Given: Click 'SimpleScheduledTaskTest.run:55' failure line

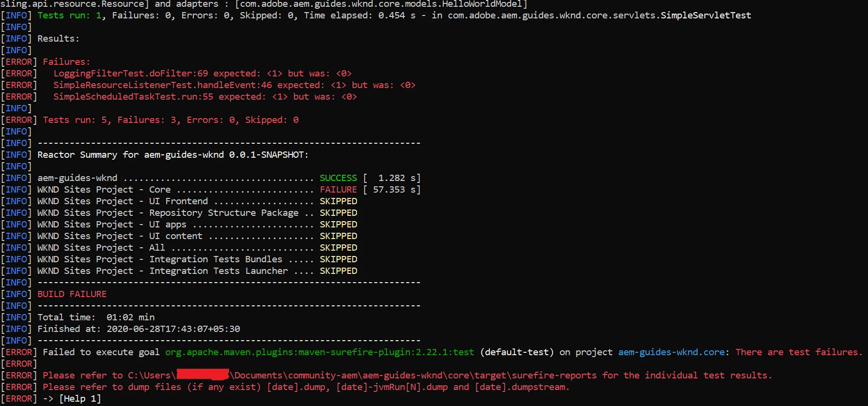Looking at the screenshot, I should click(205, 97).
